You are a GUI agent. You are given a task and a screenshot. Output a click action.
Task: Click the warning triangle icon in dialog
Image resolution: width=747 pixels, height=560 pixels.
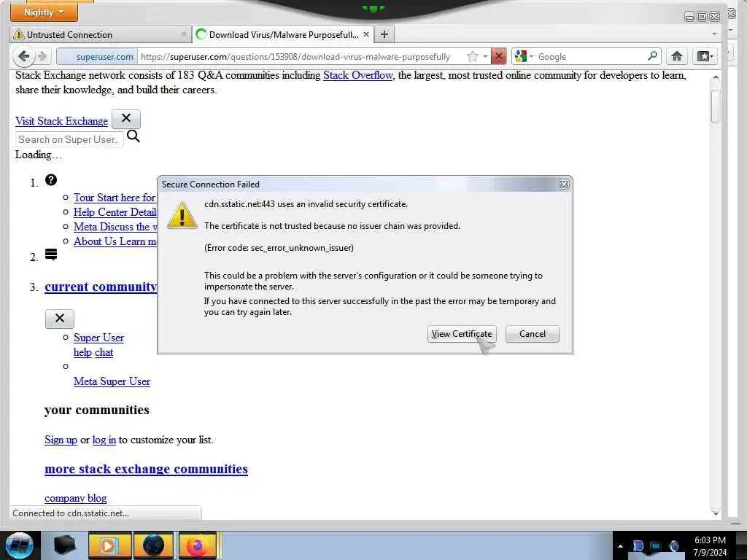click(x=182, y=215)
